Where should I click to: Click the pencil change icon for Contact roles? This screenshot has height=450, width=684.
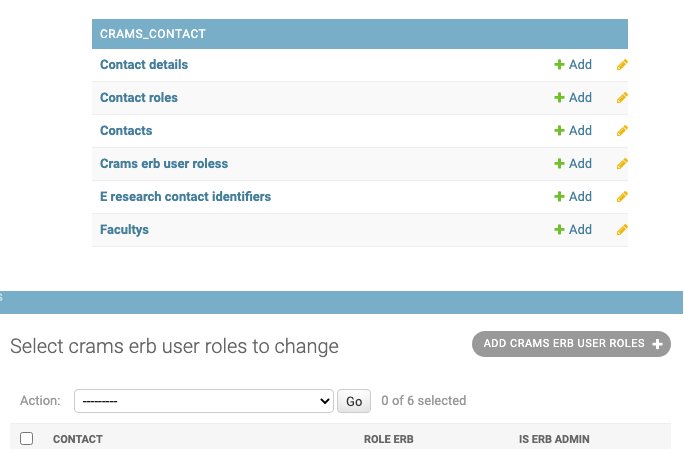[x=622, y=98]
